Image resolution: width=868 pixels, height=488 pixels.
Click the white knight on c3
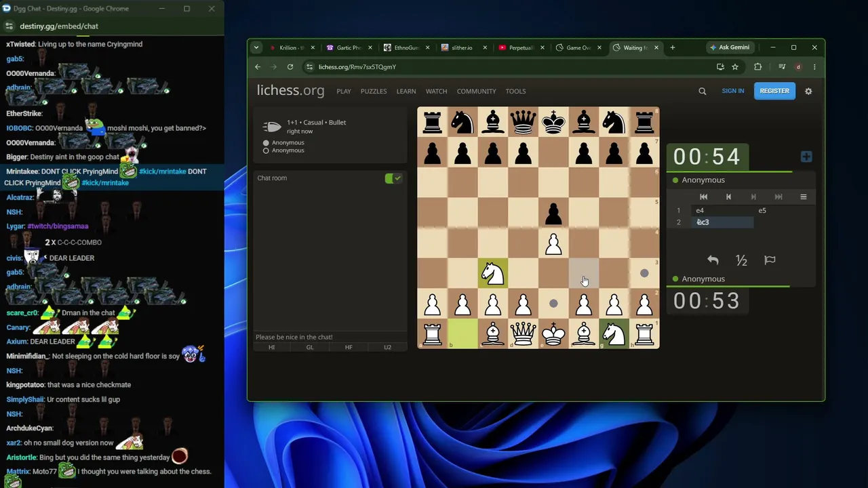click(x=493, y=273)
